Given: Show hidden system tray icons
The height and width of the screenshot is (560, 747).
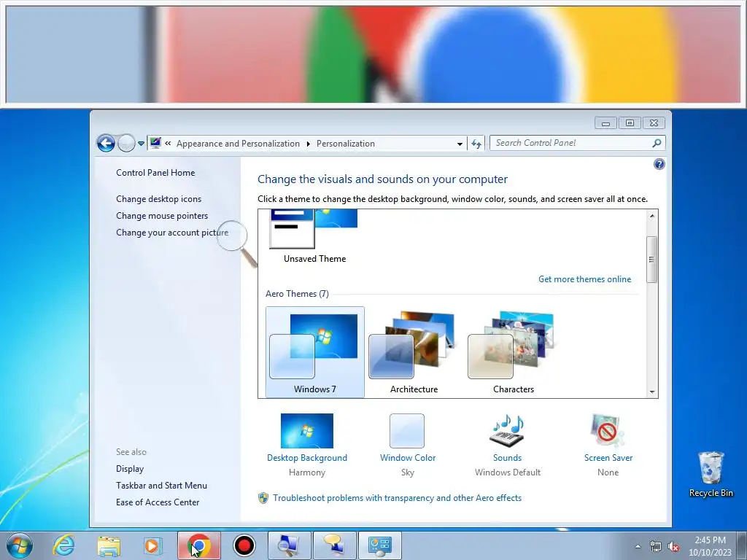Looking at the screenshot, I should [x=638, y=546].
